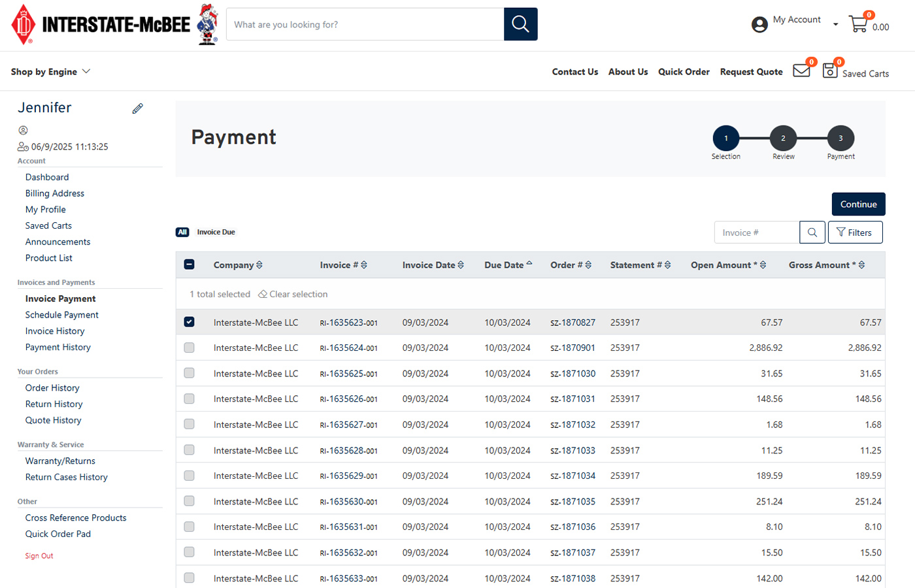Open Request Quote link
The height and width of the screenshot is (588, 915).
click(x=751, y=72)
